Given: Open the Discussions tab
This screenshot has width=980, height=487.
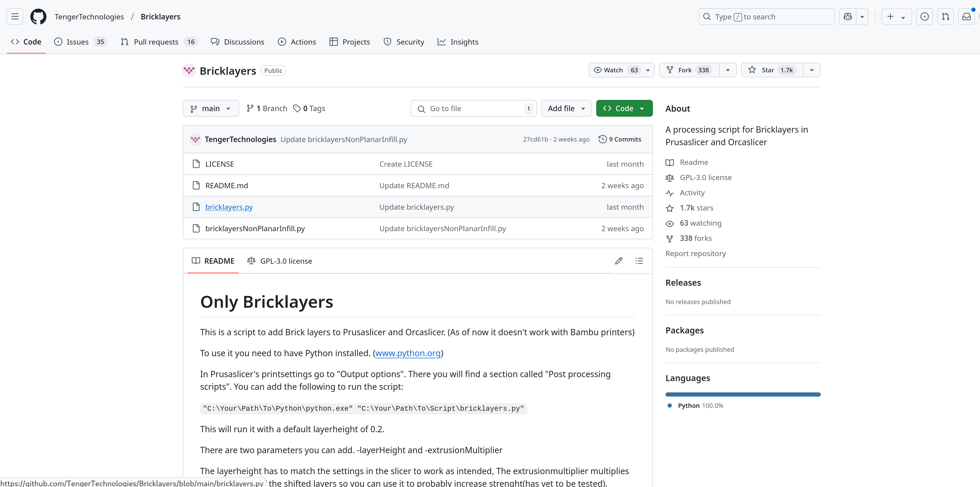Looking at the screenshot, I should [237, 42].
